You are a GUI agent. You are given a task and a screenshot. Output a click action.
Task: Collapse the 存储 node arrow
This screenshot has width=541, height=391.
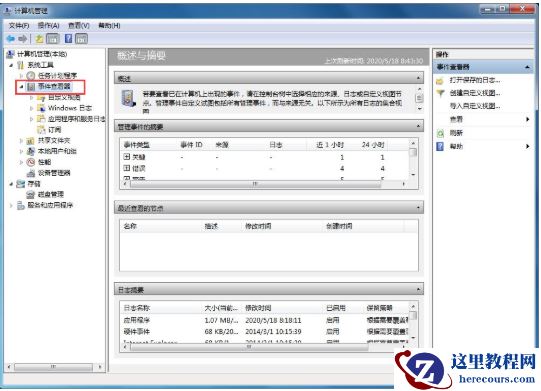pyautogui.click(x=11, y=184)
